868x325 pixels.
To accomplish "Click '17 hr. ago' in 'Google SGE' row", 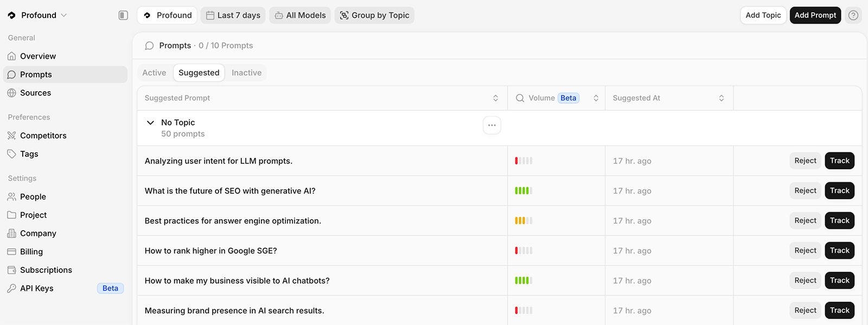I will tap(632, 251).
